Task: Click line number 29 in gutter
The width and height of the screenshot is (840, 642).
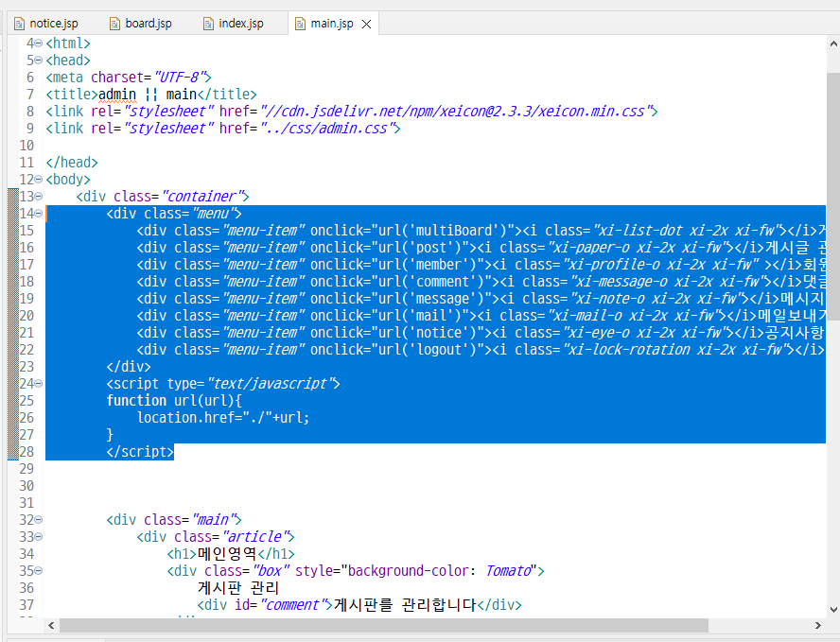Action: [26, 469]
